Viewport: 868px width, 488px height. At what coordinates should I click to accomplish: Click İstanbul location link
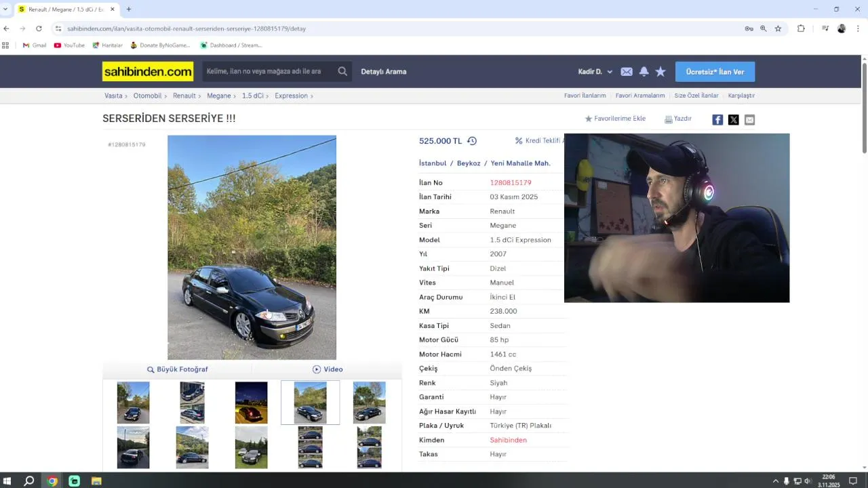(x=433, y=163)
